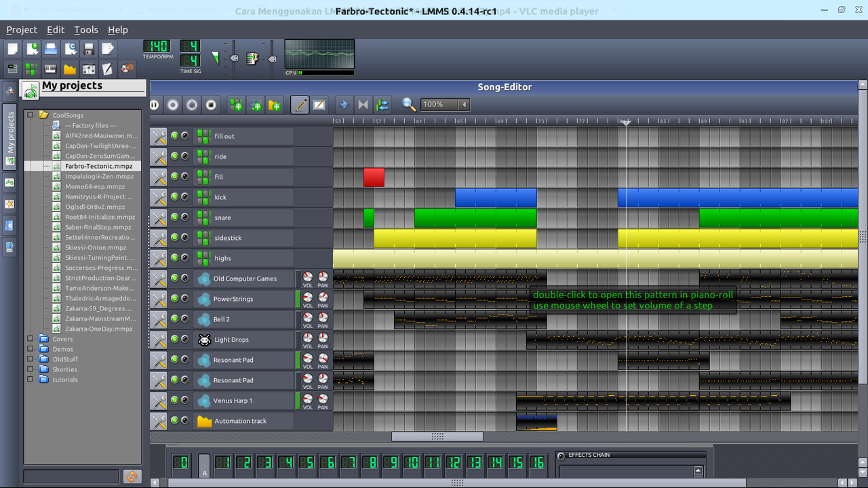Screen dimensions: 868x488
Task: Open the home directory sidebar tab
Action: (9, 225)
